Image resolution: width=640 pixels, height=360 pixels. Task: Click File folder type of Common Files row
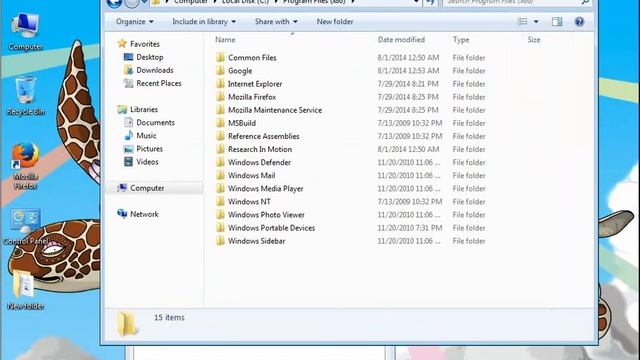coord(469,58)
